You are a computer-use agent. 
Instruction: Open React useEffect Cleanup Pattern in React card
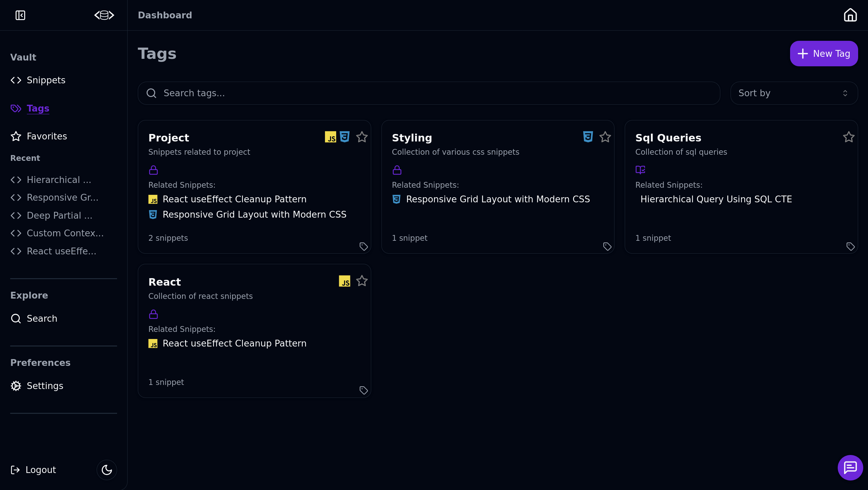(234, 343)
